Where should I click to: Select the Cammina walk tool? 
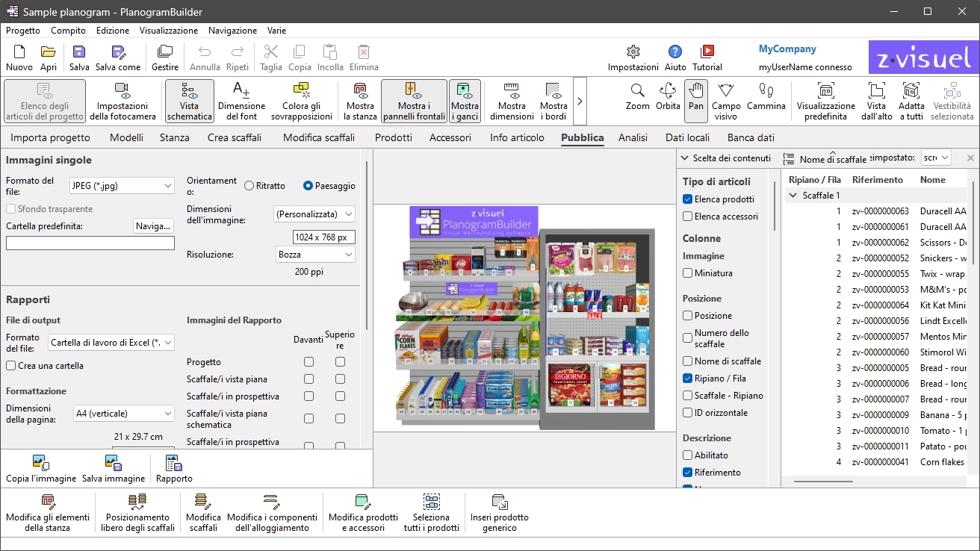766,97
